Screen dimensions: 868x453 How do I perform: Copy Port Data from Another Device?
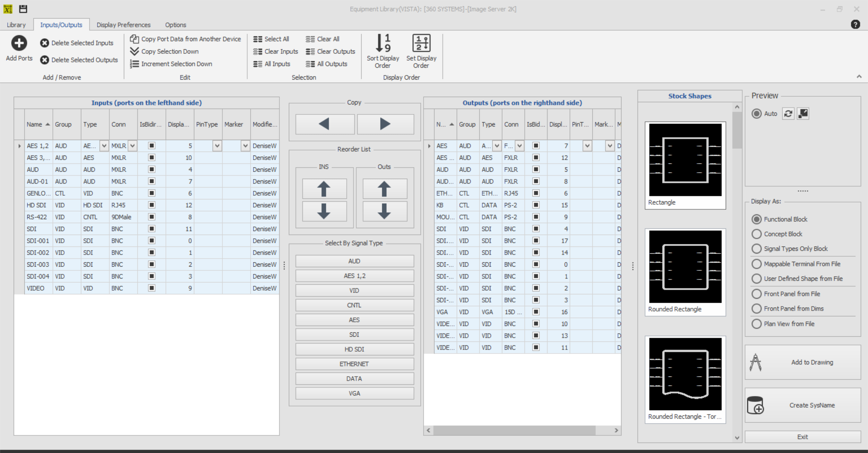(185, 39)
